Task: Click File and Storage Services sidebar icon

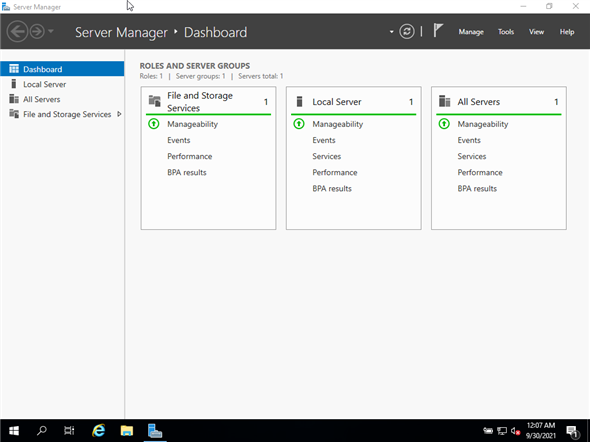Action: point(14,114)
